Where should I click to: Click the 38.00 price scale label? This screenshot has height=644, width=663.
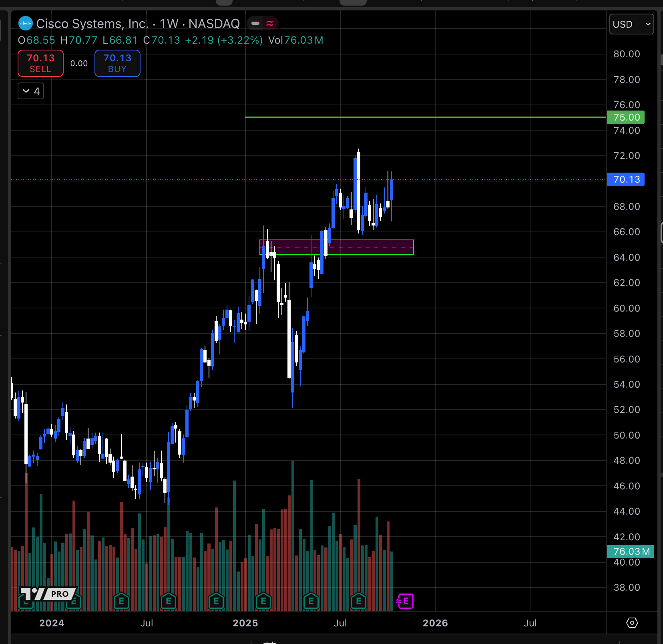click(x=627, y=588)
